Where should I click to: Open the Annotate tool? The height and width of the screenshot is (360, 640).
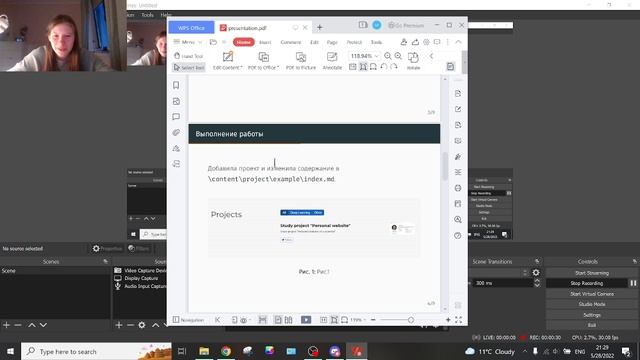(x=332, y=60)
